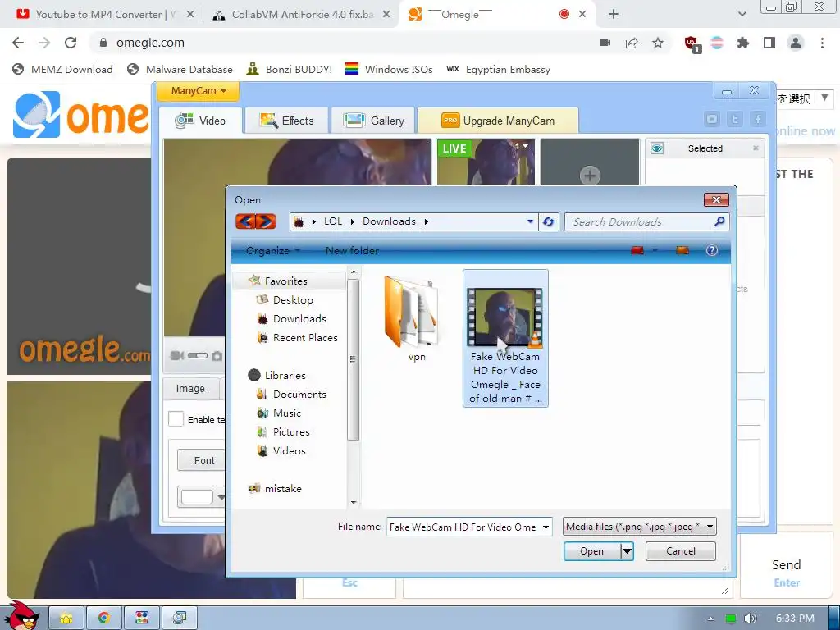
Task: Select the vpn folder
Action: [x=413, y=319]
